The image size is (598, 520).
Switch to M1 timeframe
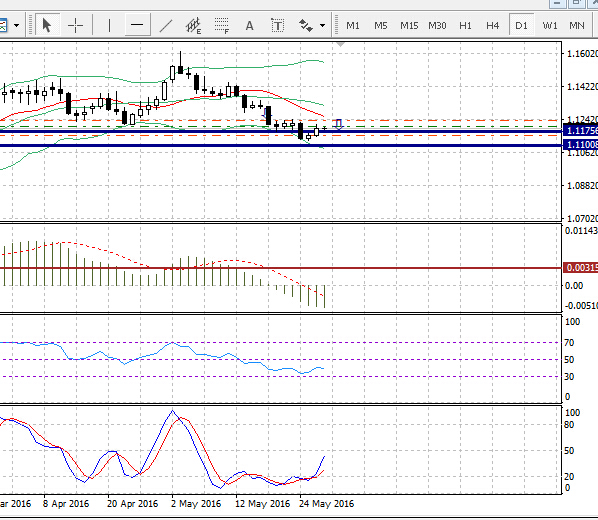click(x=353, y=26)
